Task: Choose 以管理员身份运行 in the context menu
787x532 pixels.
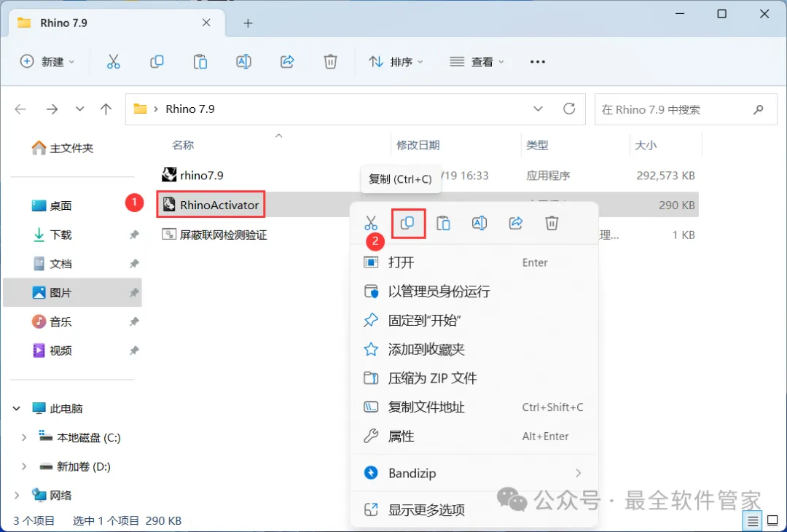Action: pos(474,292)
